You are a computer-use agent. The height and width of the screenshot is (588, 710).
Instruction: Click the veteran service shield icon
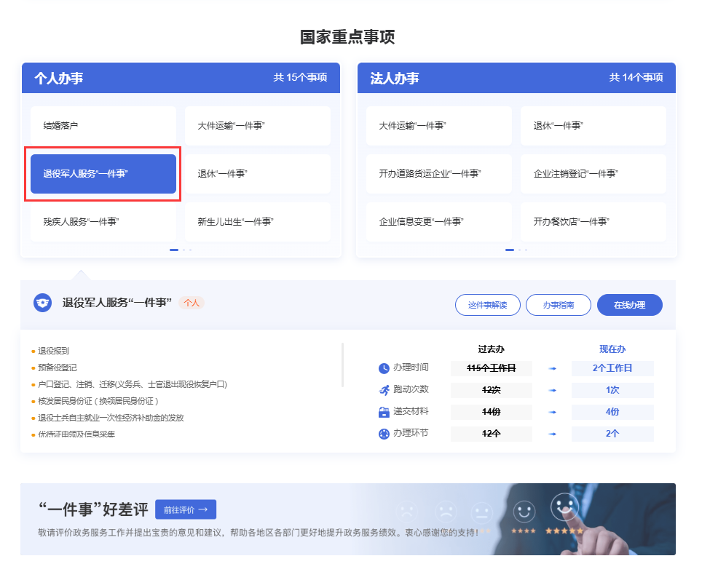[x=43, y=303]
